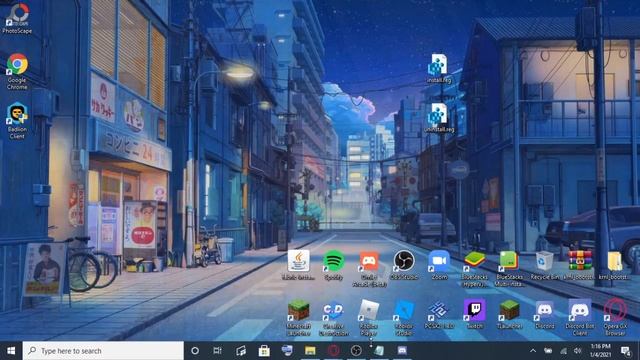Open the Spotify desktop shortcut
The height and width of the screenshot is (360, 640).
(x=333, y=265)
